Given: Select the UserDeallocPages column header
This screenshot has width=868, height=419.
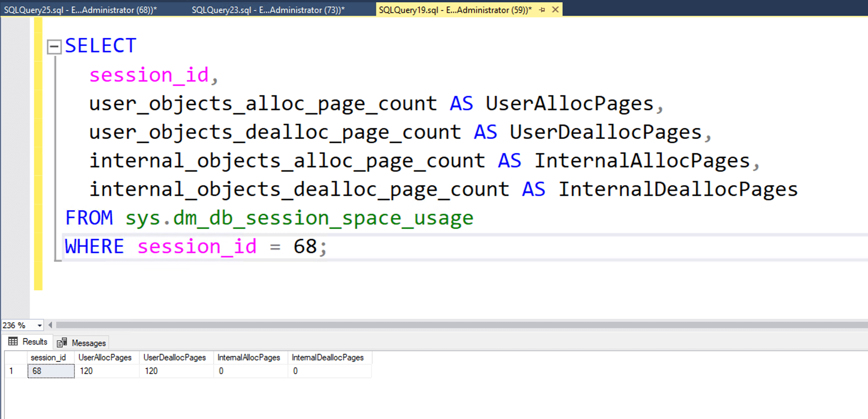Looking at the screenshot, I should coord(174,358).
